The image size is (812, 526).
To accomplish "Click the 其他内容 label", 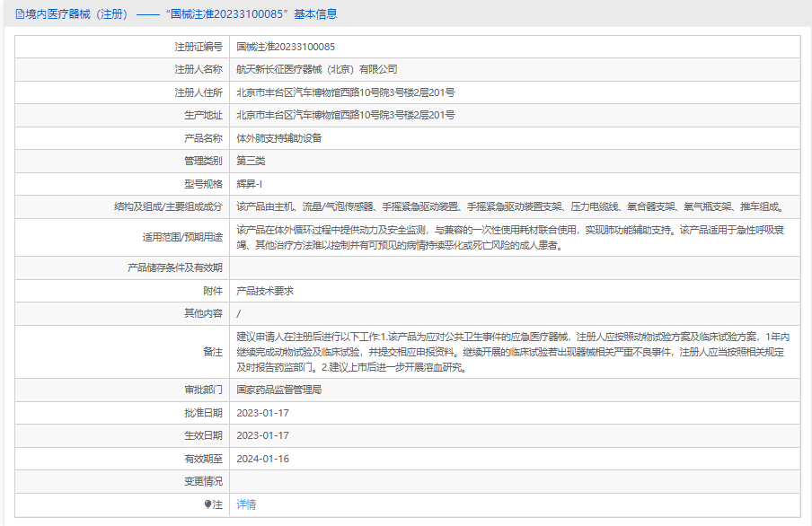I will click(x=203, y=313).
